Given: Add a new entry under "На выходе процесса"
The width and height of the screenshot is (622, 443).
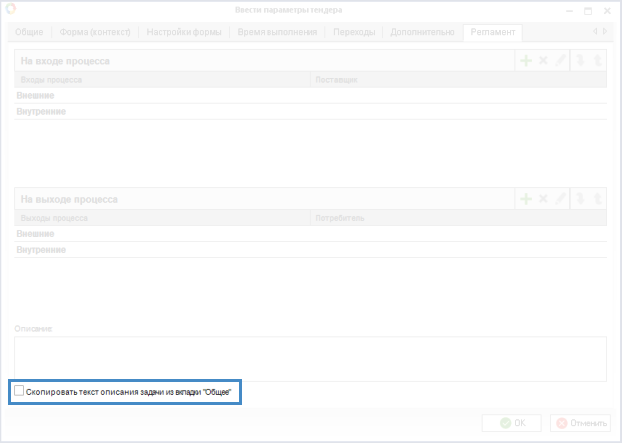Looking at the screenshot, I should coord(525,199).
